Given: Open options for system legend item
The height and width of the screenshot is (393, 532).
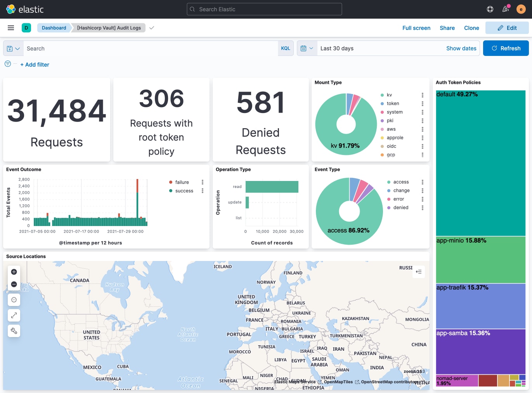Looking at the screenshot, I should coord(423,112).
